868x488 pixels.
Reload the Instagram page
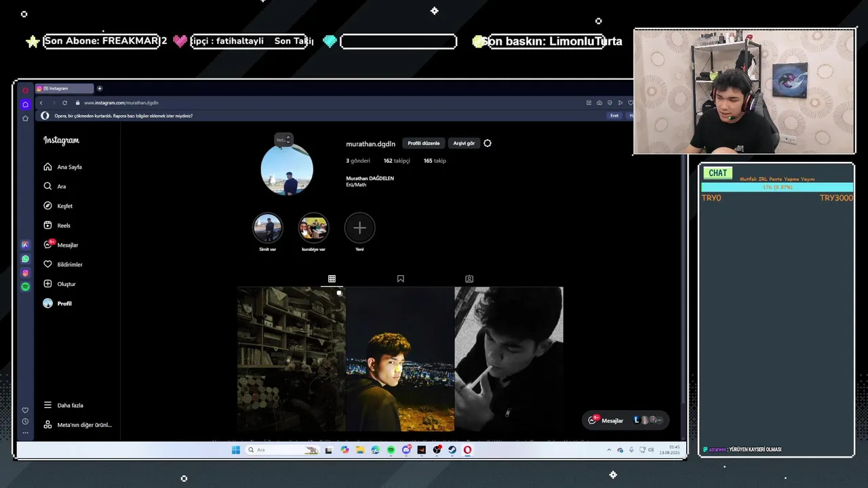[64, 102]
